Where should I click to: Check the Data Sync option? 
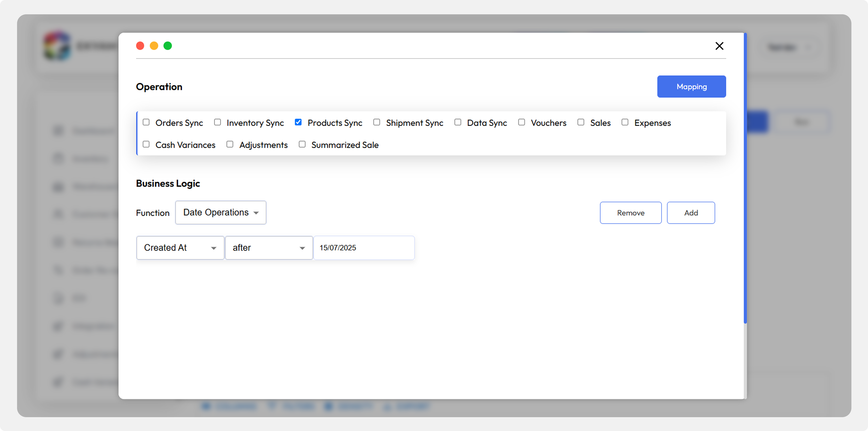[458, 122]
